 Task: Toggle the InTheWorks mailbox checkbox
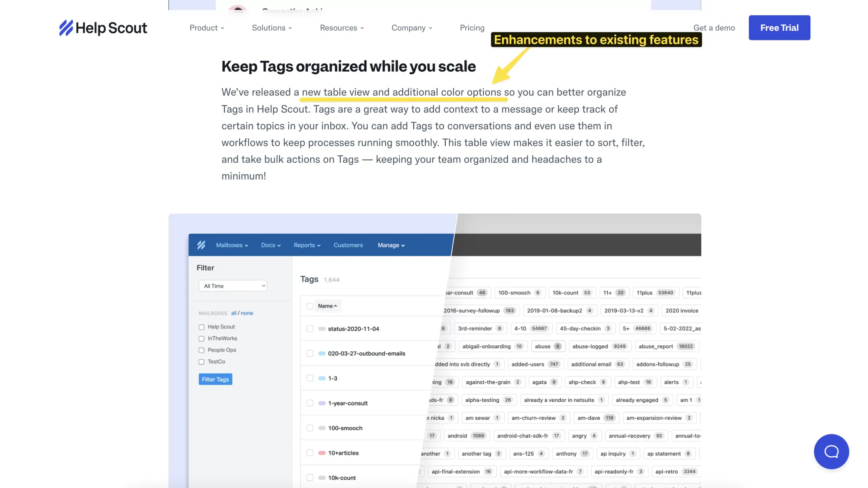(x=201, y=338)
